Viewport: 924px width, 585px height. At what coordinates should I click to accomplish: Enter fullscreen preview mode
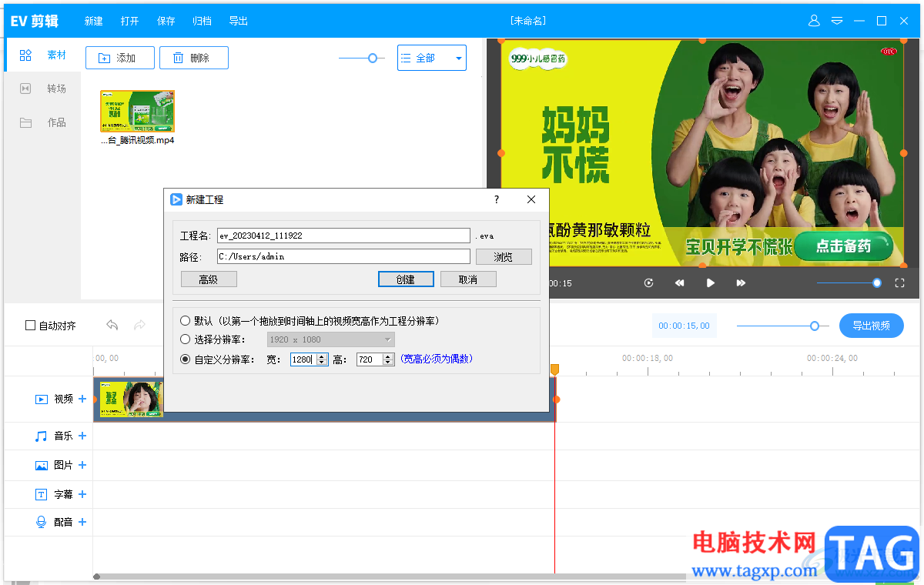[x=899, y=283]
